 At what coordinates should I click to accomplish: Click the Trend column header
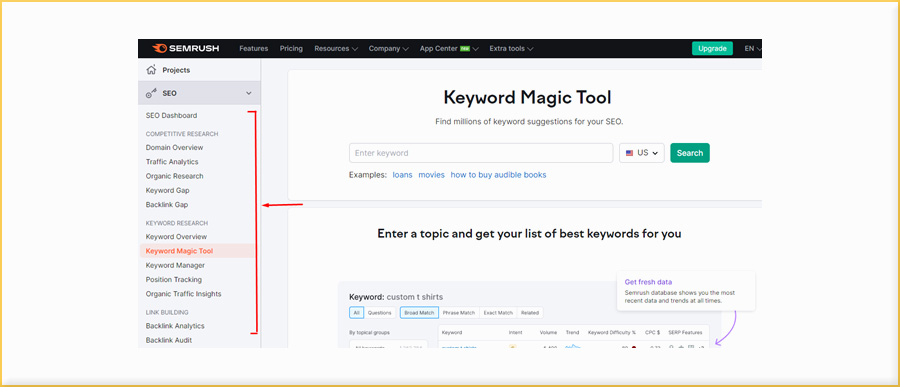click(572, 332)
